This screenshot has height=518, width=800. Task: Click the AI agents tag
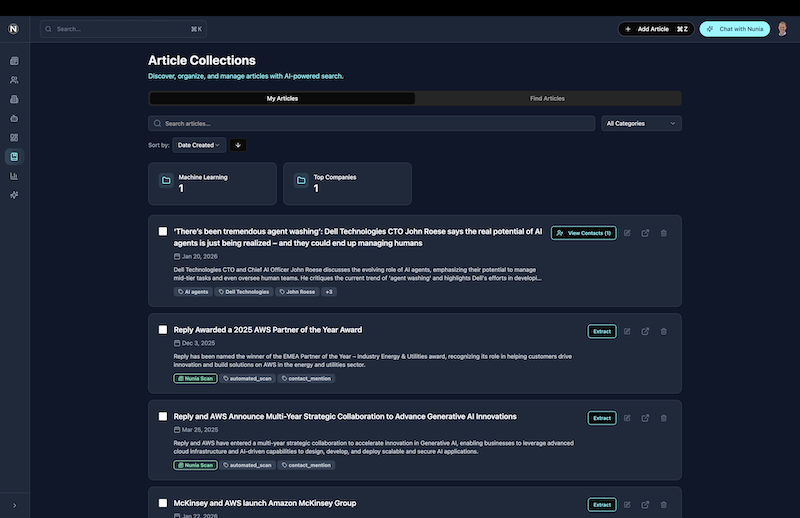pyautogui.click(x=193, y=292)
